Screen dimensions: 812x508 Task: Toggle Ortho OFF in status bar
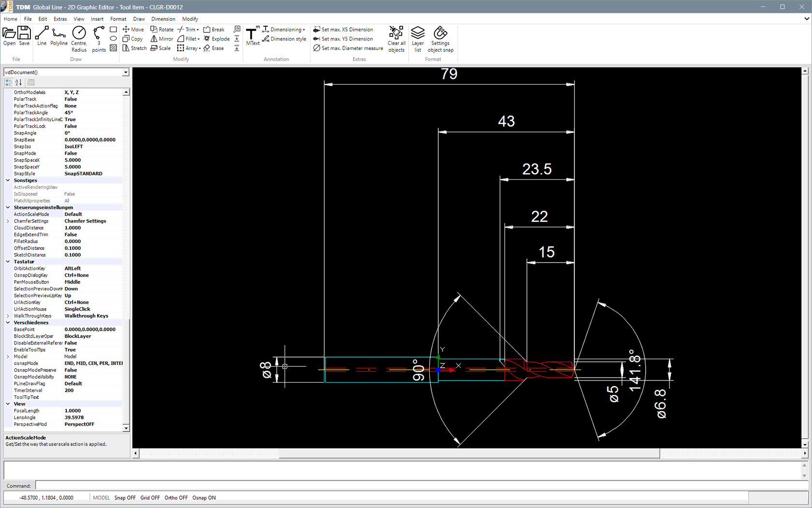click(x=176, y=497)
